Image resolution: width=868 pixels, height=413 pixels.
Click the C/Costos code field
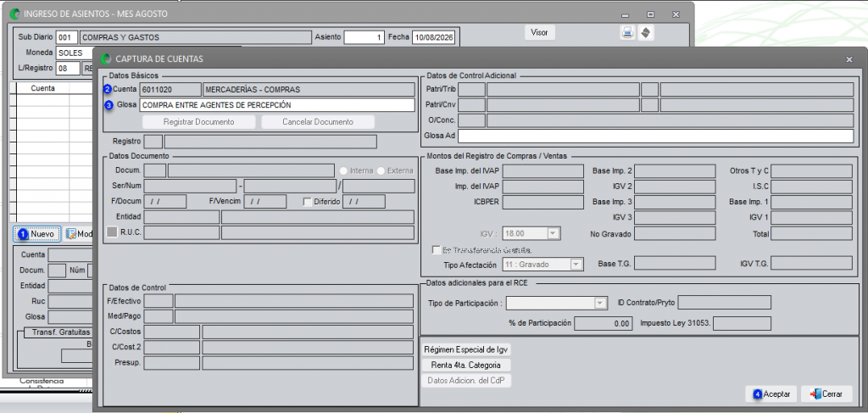click(171, 332)
